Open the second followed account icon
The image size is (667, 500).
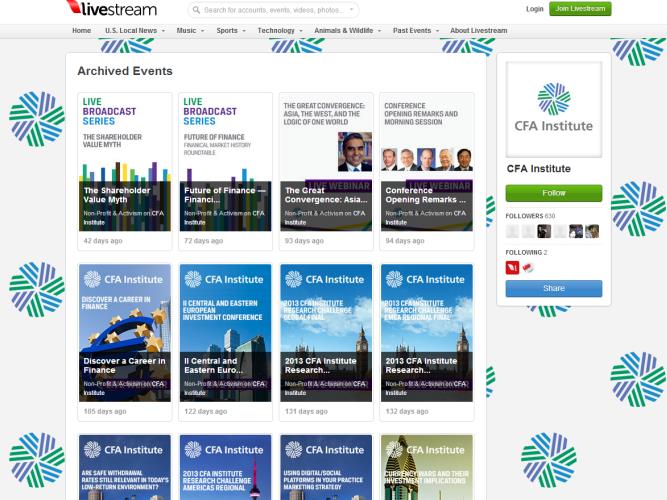click(x=528, y=268)
